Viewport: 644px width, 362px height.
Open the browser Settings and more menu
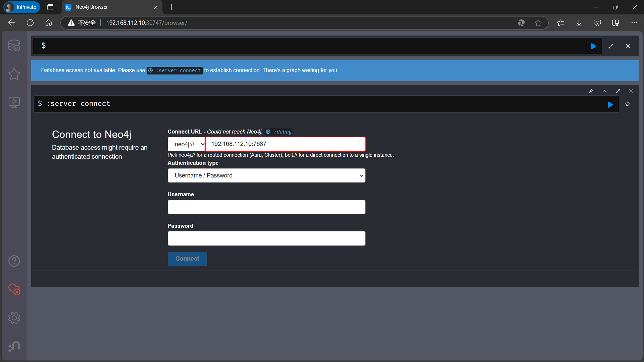pyautogui.click(x=634, y=23)
